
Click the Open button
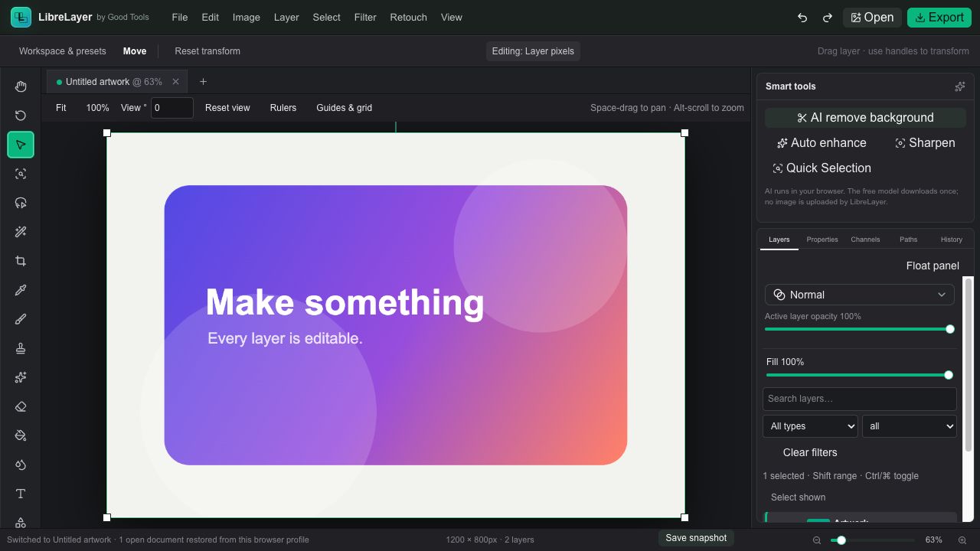pos(872,18)
